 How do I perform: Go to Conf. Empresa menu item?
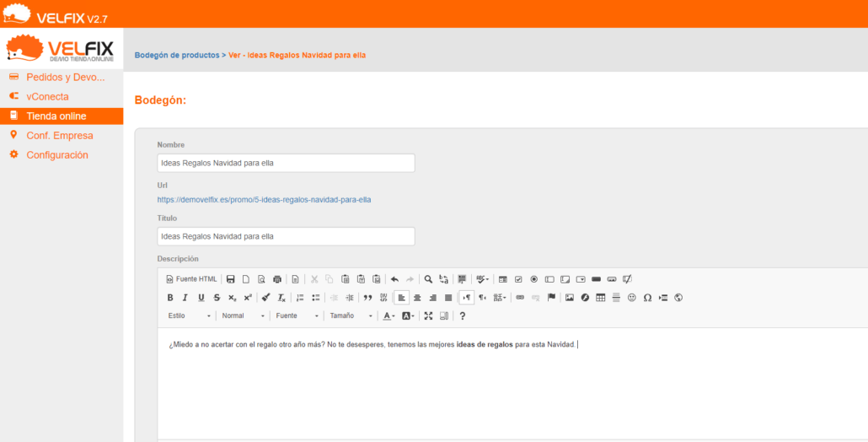pos(59,136)
